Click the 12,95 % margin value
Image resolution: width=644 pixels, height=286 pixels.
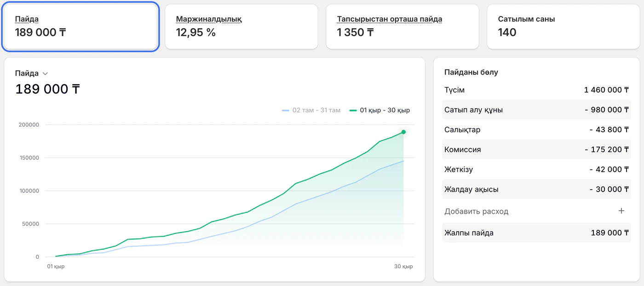196,32
